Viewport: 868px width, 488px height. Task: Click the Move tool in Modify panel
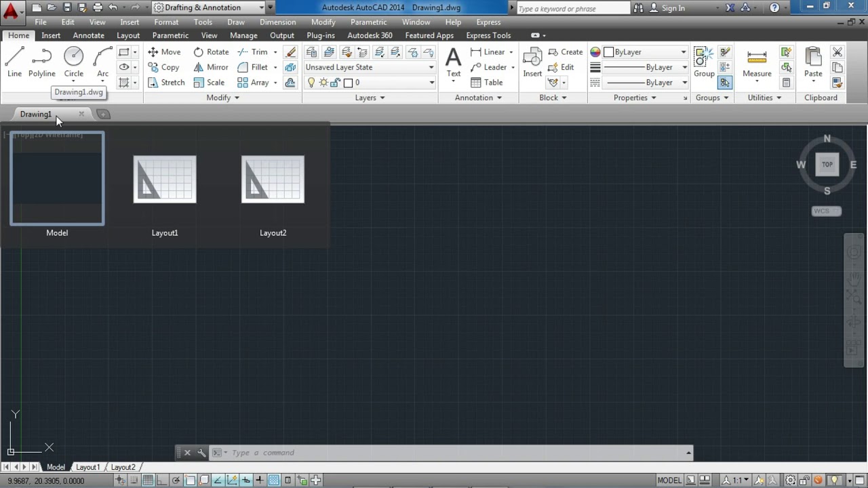coord(164,52)
